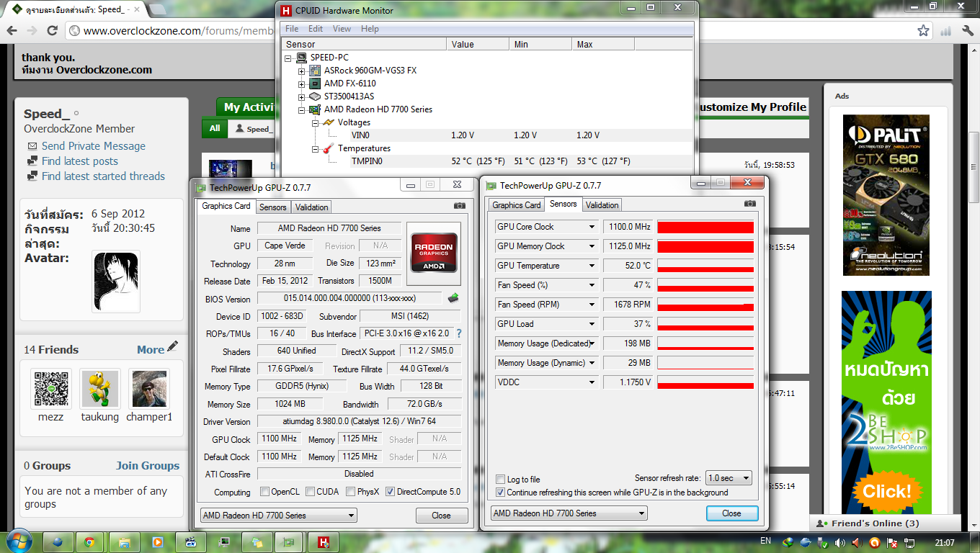The height and width of the screenshot is (553, 980).
Task: Open the Help menu in Hardware Monitor
Action: (370, 29)
